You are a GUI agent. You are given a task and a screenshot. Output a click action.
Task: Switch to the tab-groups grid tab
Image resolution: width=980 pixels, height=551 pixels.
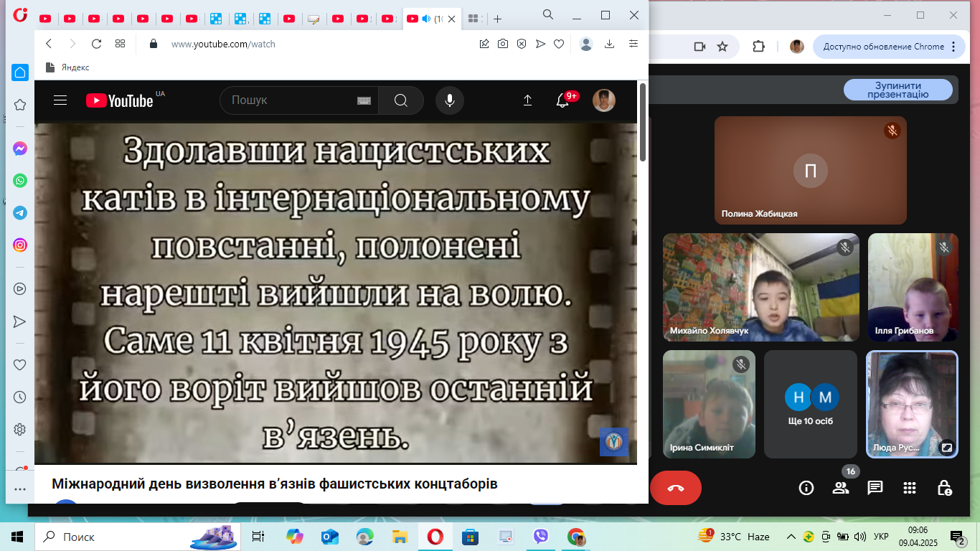coord(473,19)
